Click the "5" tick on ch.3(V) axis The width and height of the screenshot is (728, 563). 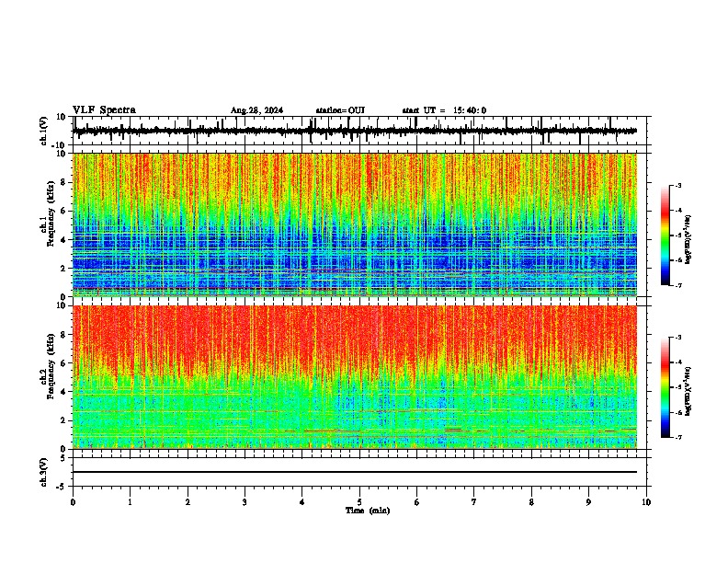pos(63,458)
